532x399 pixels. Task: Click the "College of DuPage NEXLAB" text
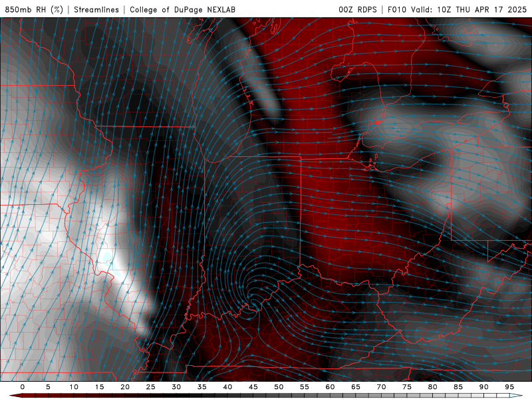click(182, 9)
